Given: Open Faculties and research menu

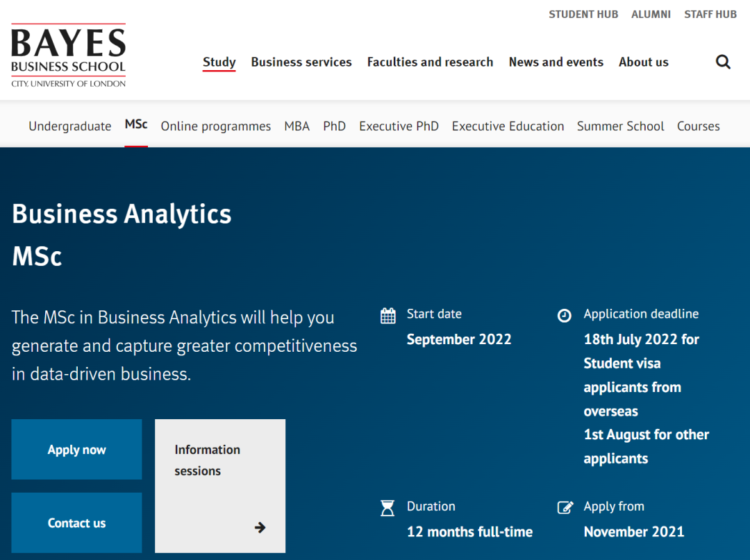Looking at the screenshot, I should click(430, 62).
